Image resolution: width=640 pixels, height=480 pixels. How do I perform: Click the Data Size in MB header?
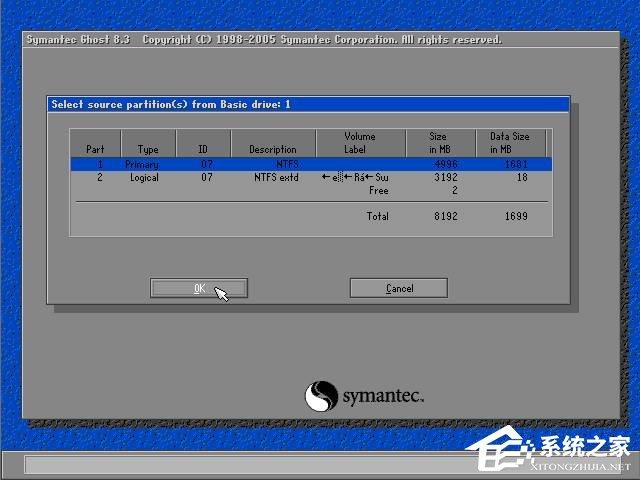(510, 143)
